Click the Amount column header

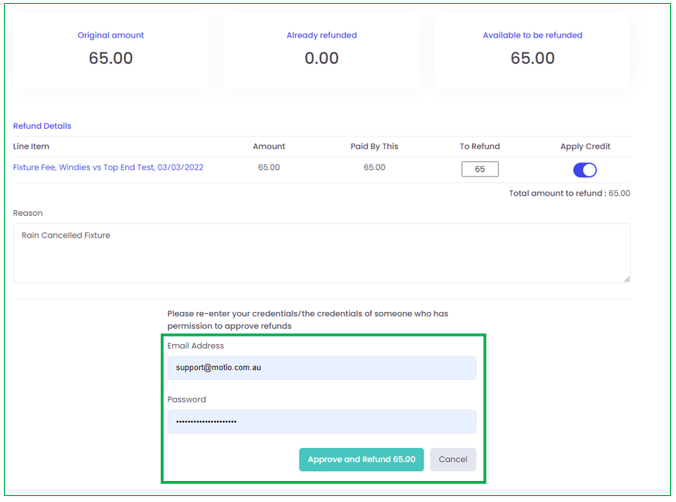pyautogui.click(x=269, y=146)
